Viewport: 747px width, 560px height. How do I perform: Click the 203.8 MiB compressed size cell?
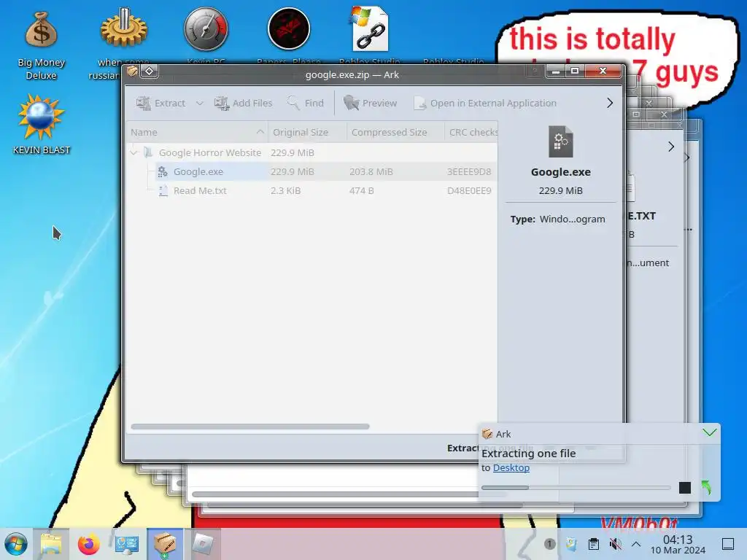(371, 171)
